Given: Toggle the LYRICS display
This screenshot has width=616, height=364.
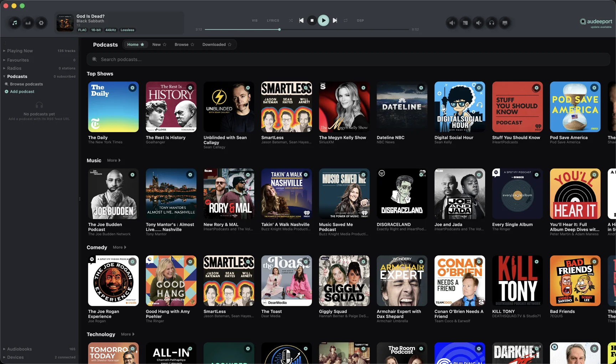Looking at the screenshot, I should [273, 20].
